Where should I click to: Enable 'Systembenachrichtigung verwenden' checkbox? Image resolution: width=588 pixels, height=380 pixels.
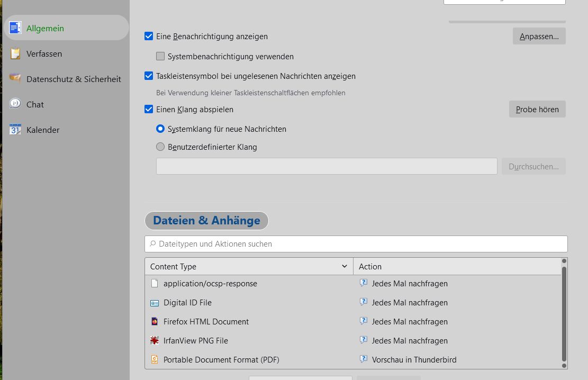pos(160,56)
